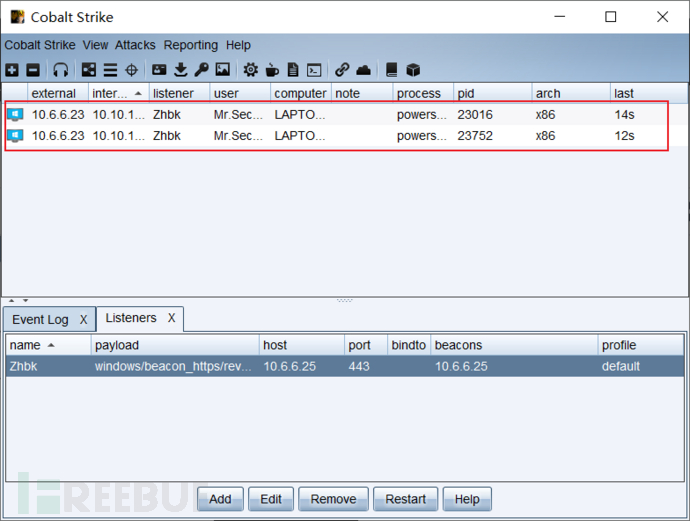This screenshot has height=521, width=690.
Task: Sort sessions by pid column
Action: click(x=492, y=93)
